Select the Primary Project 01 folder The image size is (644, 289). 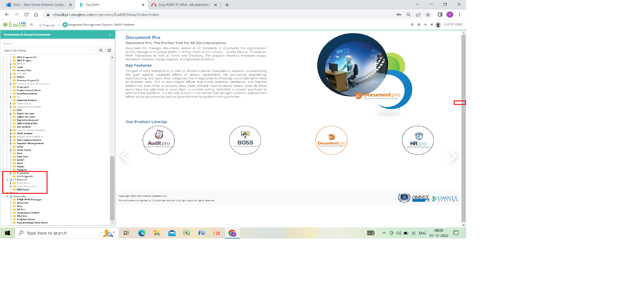[x=28, y=80]
